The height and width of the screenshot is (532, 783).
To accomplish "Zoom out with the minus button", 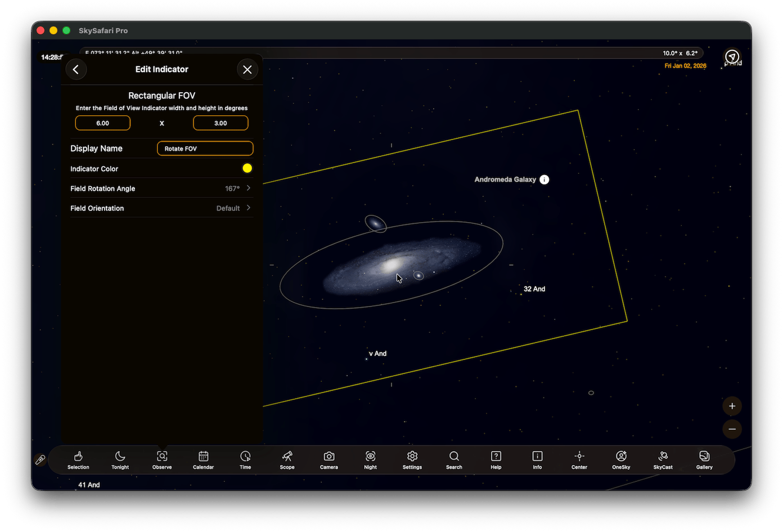I will 732,429.
